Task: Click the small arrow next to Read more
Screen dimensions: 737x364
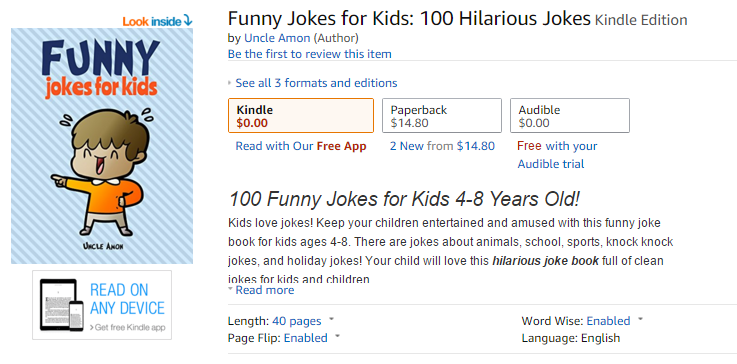Action: [x=230, y=288]
